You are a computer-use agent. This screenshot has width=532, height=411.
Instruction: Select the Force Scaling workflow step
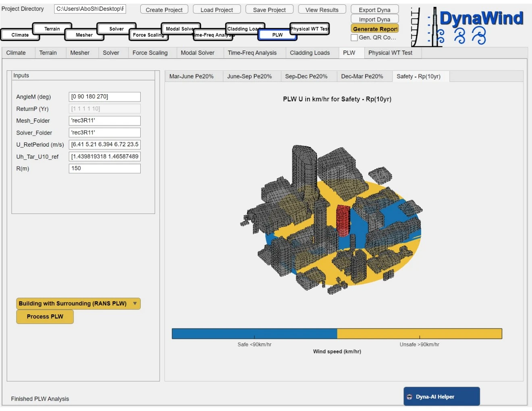coord(149,35)
